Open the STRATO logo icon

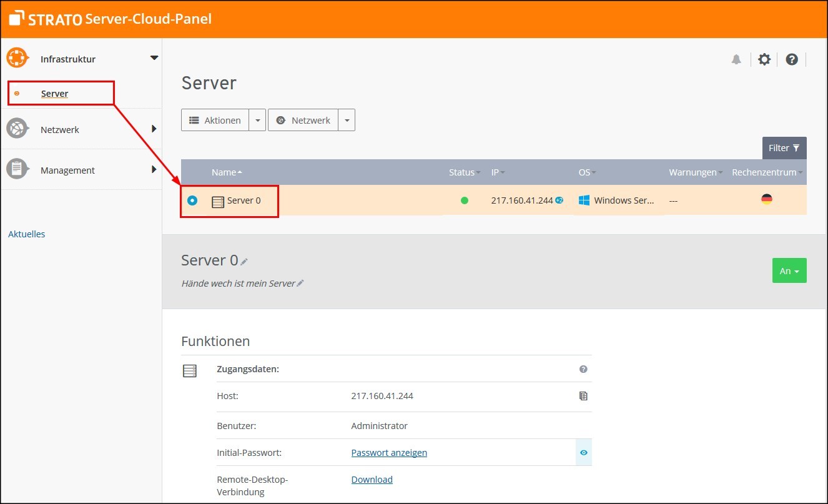tap(16, 18)
